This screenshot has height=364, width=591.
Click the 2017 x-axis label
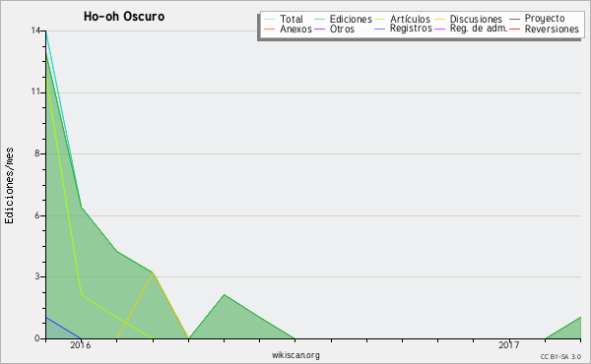[x=509, y=344]
